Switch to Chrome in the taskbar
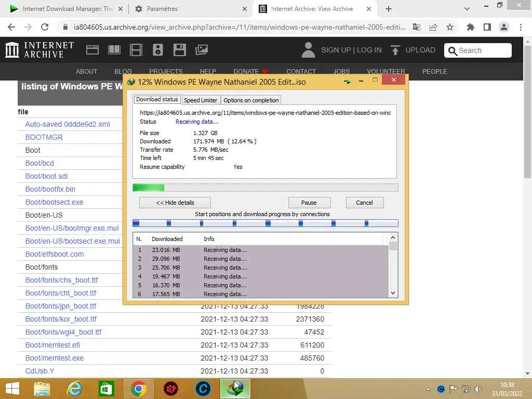The width and height of the screenshot is (532, 399). click(x=138, y=389)
